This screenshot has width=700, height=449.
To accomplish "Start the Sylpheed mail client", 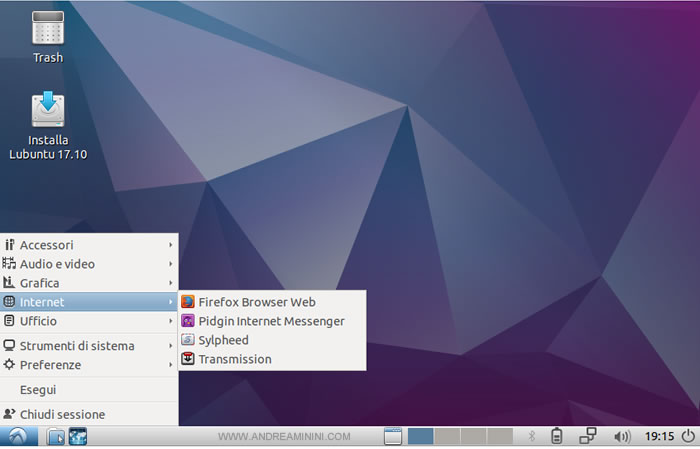I will [223, 340].
